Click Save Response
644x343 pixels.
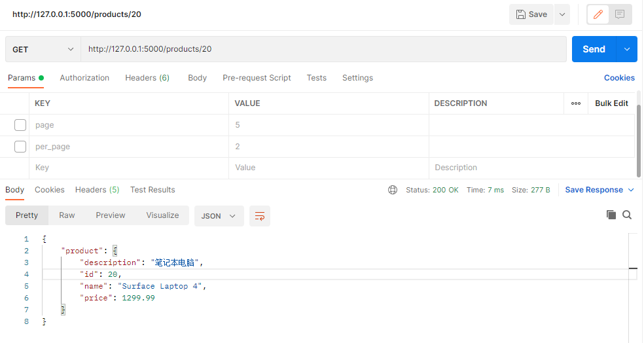(x=594, y=190)
